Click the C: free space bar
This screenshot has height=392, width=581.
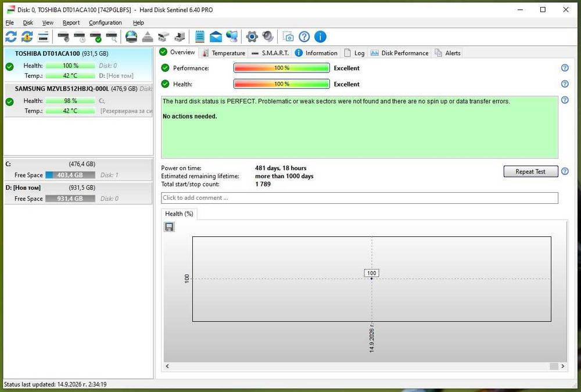point(70,175)
